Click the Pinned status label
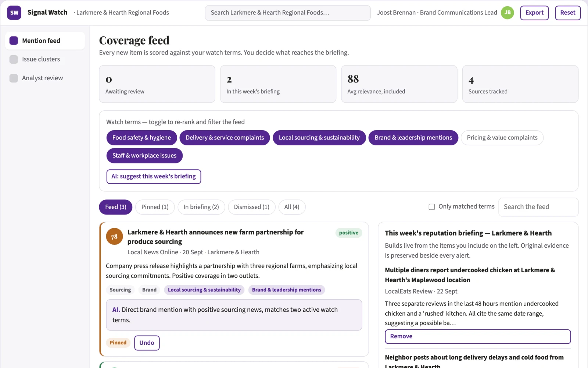 [x=118, y=343]
